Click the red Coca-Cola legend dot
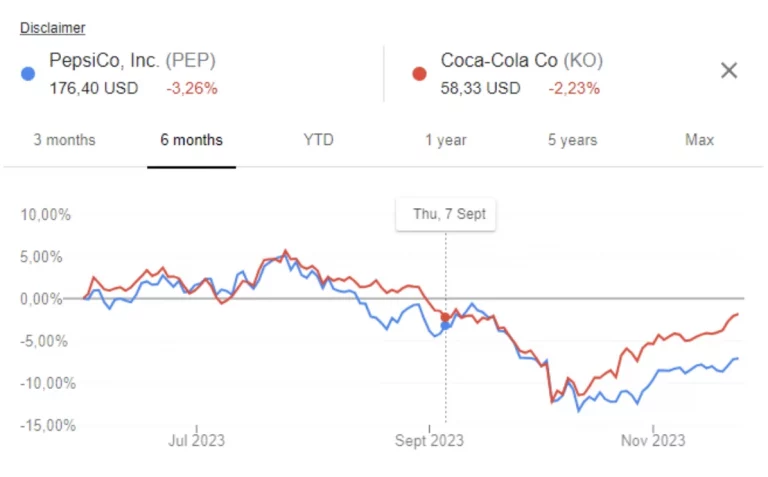 pos(419,73)
